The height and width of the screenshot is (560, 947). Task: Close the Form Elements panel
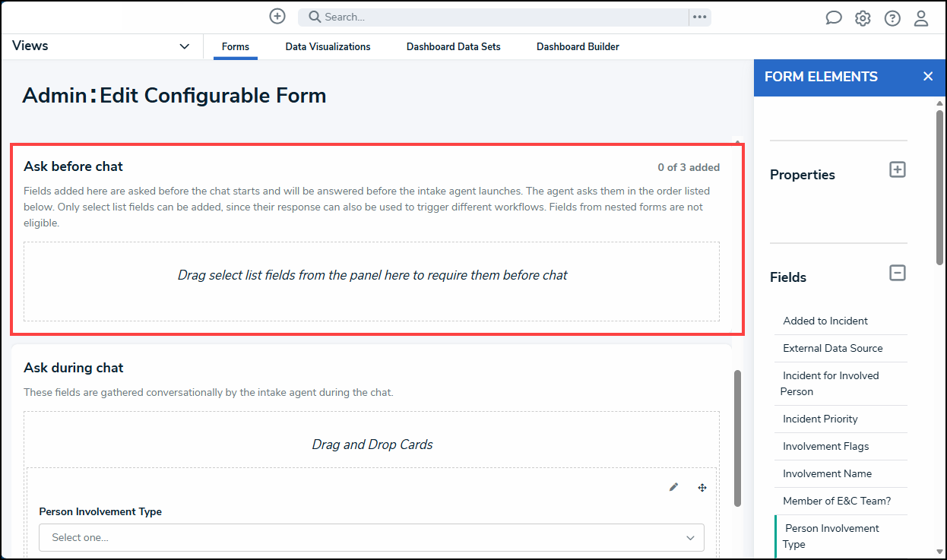click(x=928, y=77)
